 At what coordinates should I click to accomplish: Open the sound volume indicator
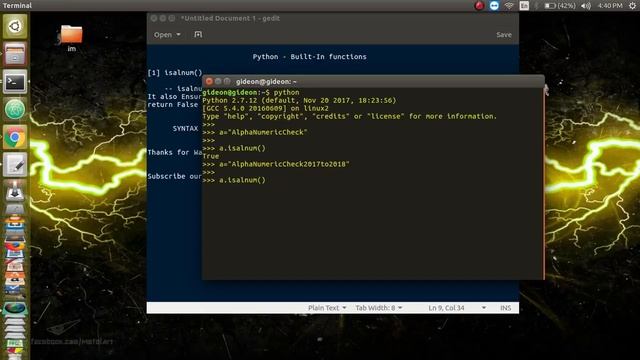tap(586, 6)
